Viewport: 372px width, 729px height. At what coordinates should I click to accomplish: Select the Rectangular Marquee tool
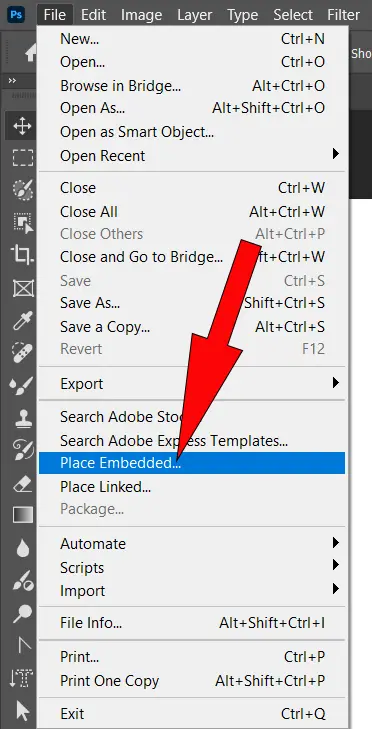click(22, 158)
